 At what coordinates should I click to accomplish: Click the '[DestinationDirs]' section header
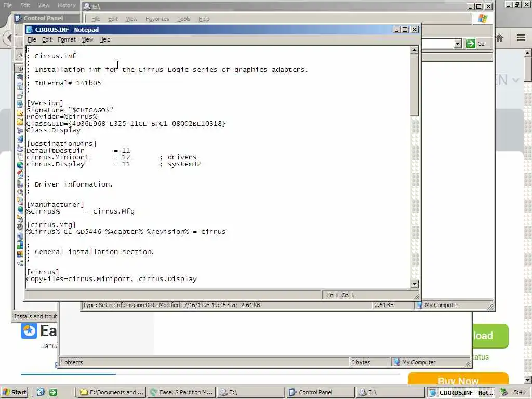[x=61, y=144]
